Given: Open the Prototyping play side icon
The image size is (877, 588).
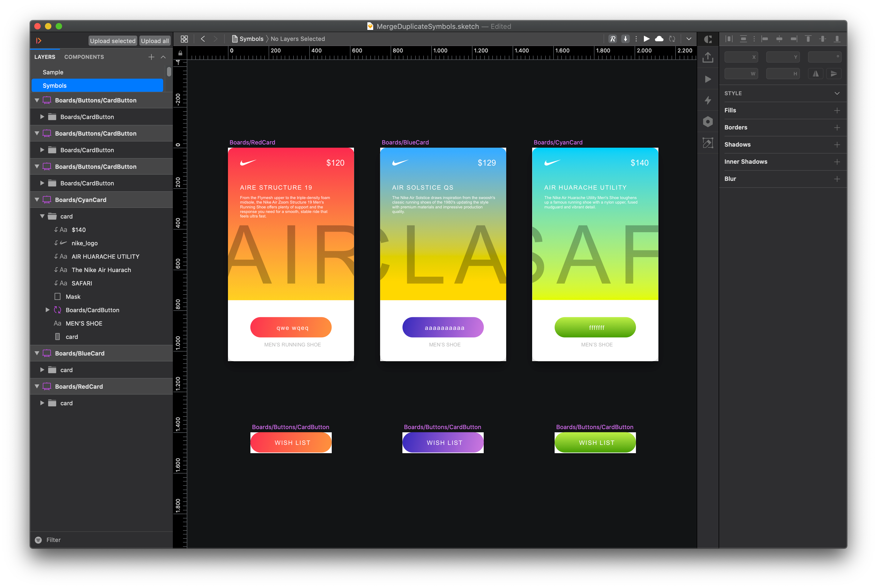Looking at the screenshot, I should 708,79.
